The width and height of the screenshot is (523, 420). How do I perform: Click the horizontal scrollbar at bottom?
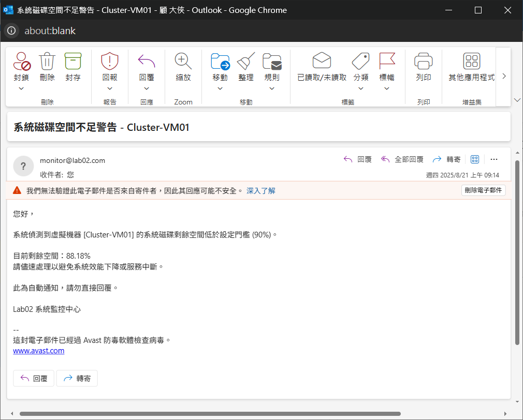coord(210,414)
